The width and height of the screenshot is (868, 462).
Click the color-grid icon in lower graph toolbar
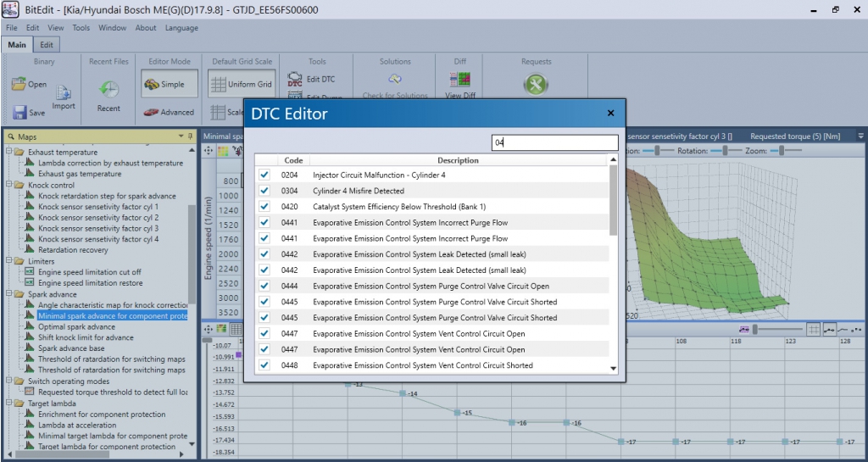(x=221, y=329)
